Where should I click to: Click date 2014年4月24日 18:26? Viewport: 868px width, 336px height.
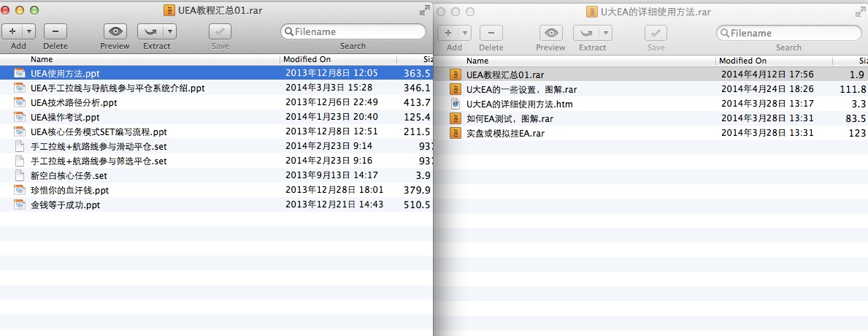767,89
